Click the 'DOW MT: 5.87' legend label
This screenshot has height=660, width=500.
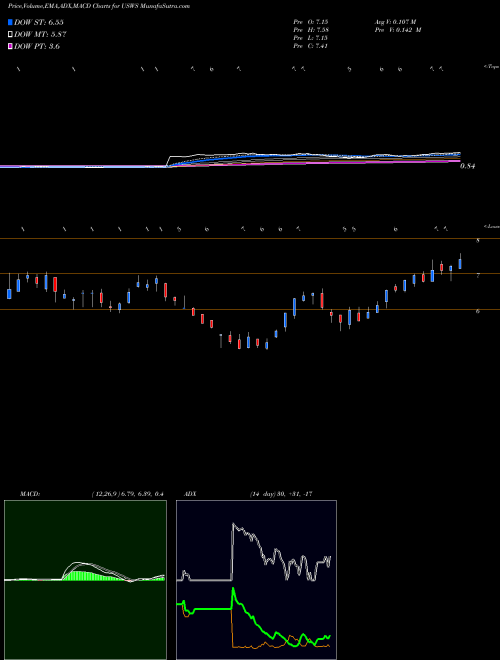point(40,35)
